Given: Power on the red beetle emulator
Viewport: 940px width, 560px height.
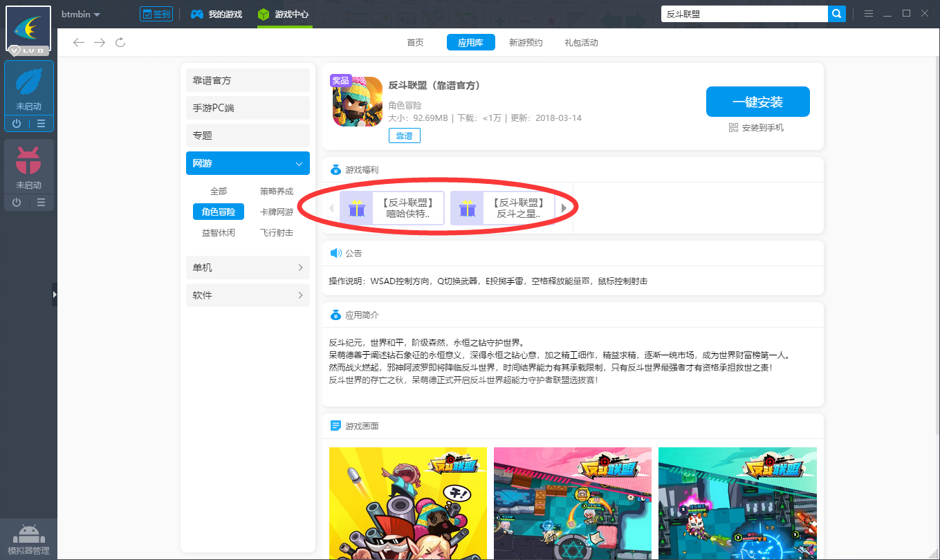Looking at the screenshot, I should pyautogui.click(x=17, y=203).
